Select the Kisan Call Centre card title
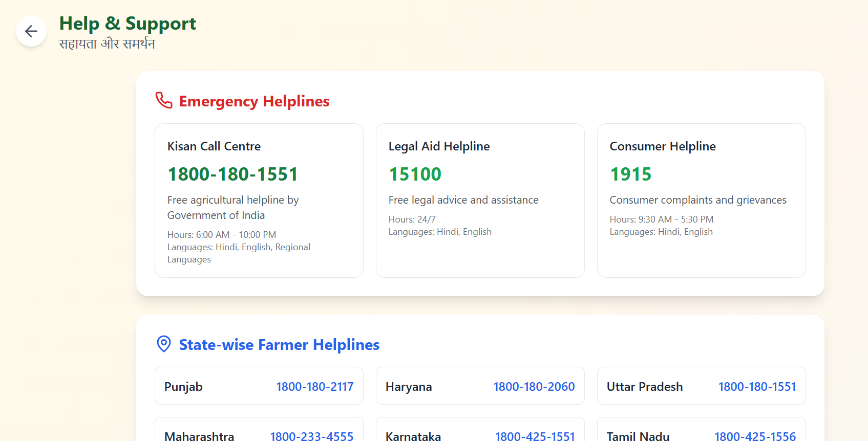The width and height of the screenshot is (868, 441). coord(214,146)
